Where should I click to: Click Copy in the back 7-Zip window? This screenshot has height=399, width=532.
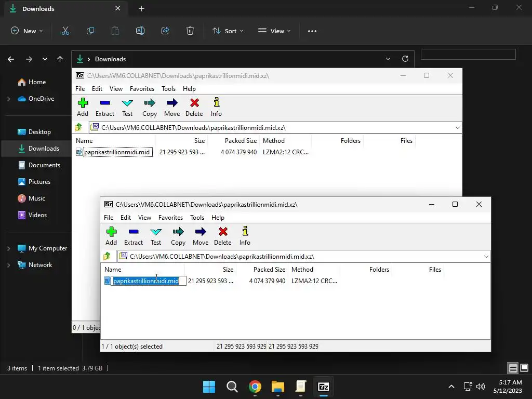point(150,107)
